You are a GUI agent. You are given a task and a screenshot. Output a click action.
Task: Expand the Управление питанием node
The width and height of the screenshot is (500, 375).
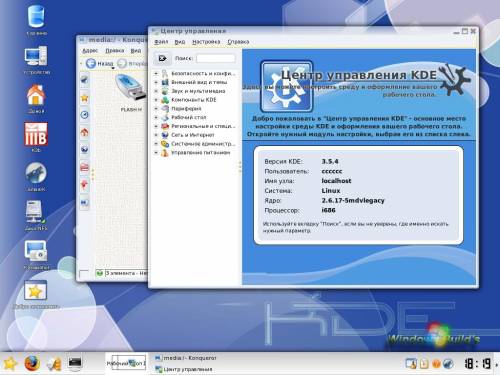pyautogui.click(x=156, y=153)
